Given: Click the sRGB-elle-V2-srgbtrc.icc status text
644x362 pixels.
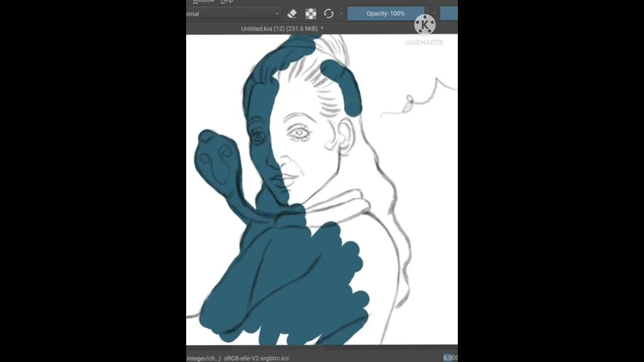Looking at the screenshot, I should [257, 358].
